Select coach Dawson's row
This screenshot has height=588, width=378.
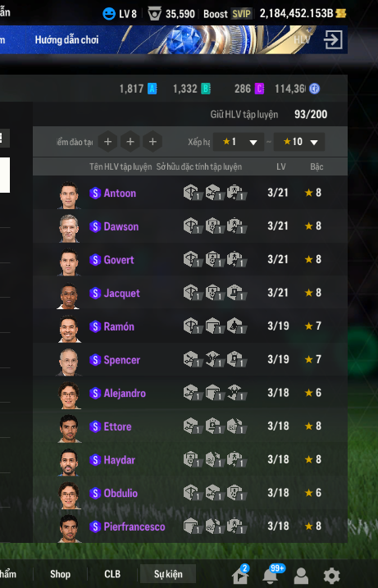(x=190, y=226)
